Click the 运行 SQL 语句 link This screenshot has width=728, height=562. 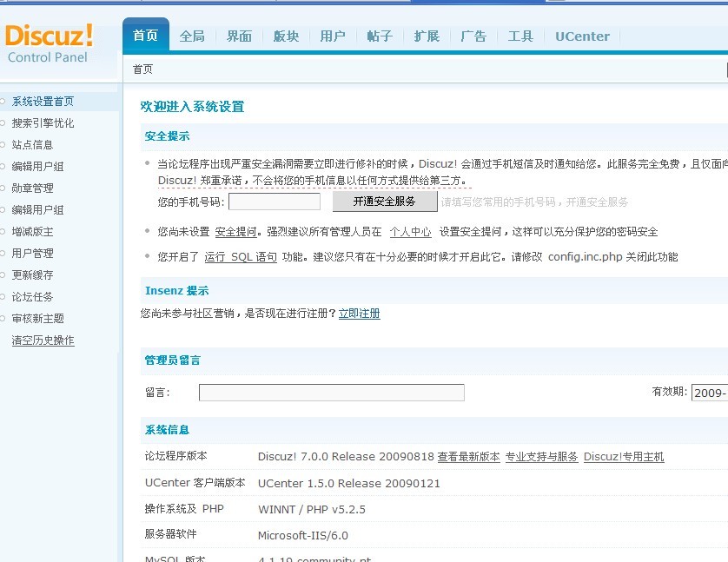[x=241, y=256]
